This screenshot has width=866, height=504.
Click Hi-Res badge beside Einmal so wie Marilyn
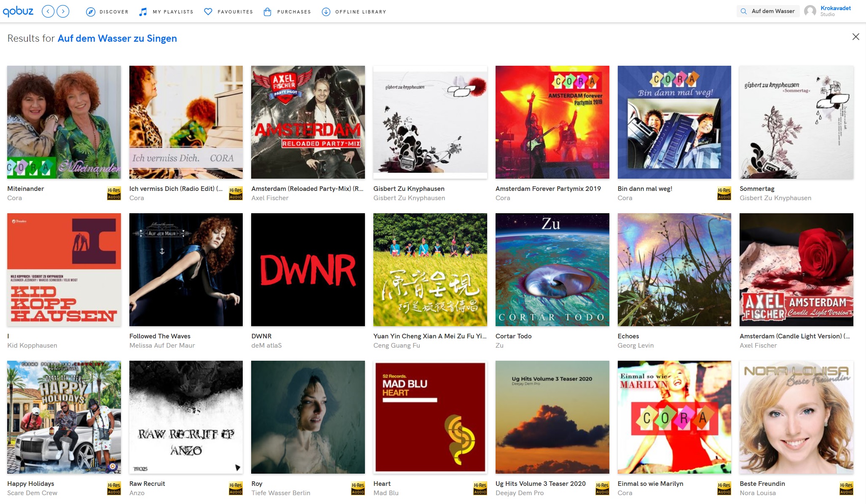pyautogui.click(x=724, y=488)
